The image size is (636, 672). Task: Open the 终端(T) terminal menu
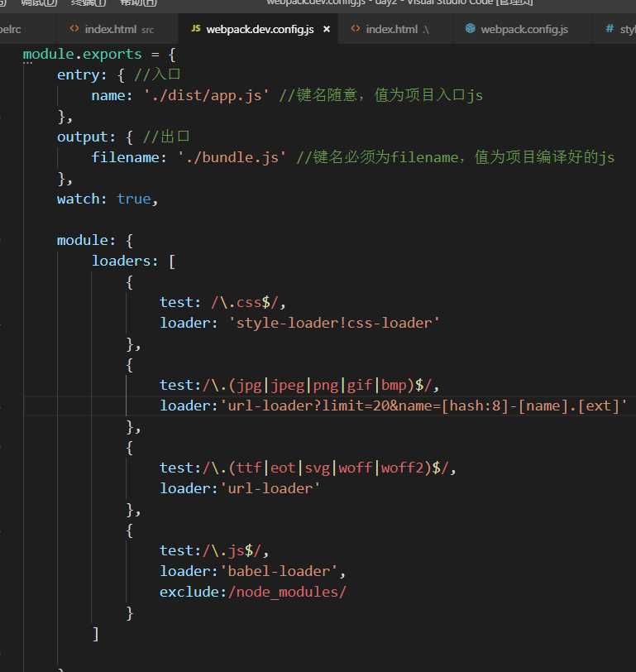tap(88, 2)
